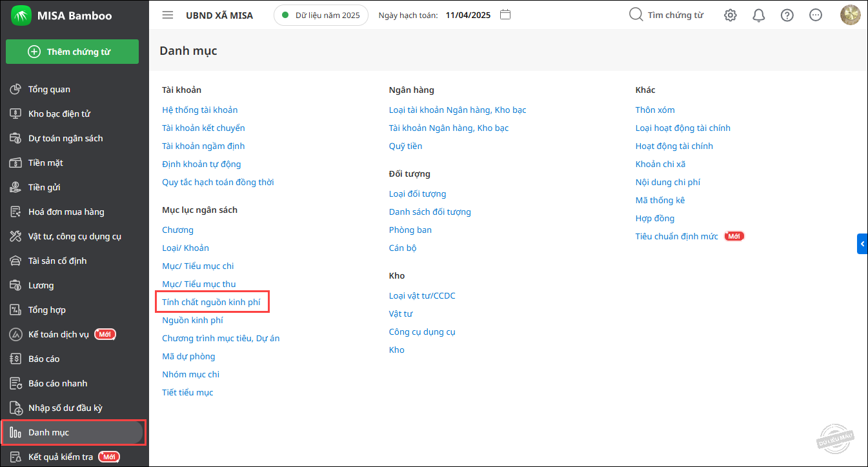Open Loại/ Khoản link
This screenshot has height=467, width=868.
pyautogui.click(x=186, y=248)
